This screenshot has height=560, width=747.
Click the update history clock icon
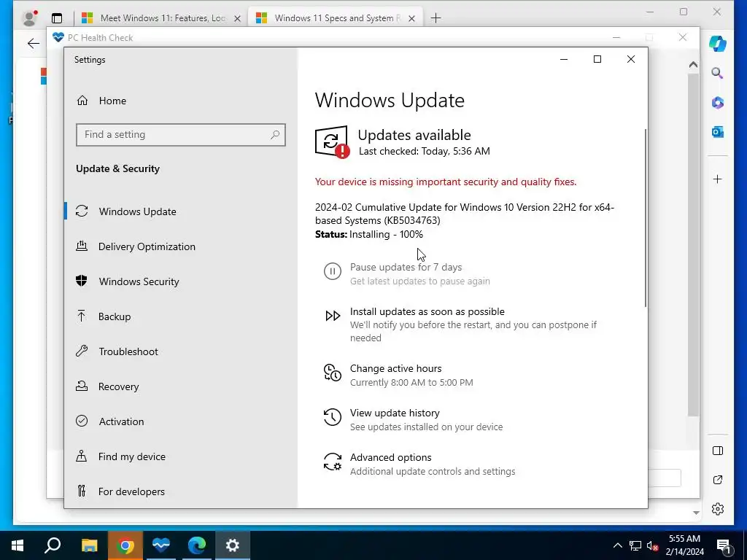pyautogui.click(x=333, y=417)
